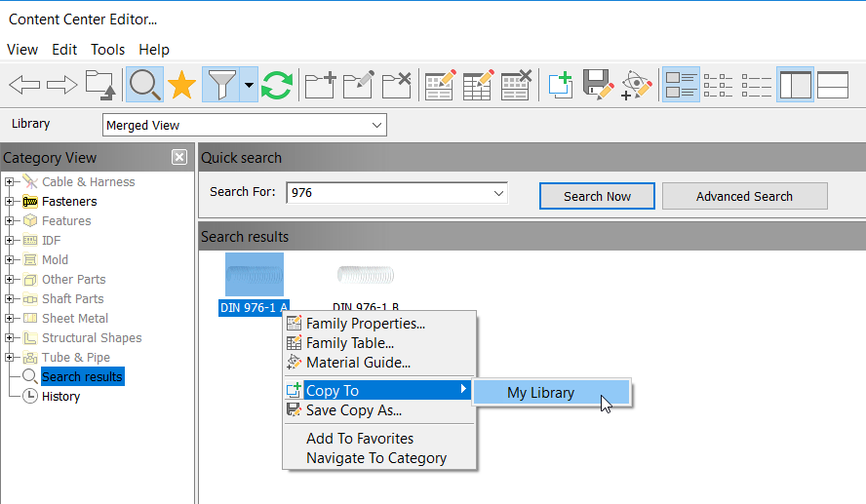Delete category folder-X icon
Viewport: 866px width, 504px height.
click(x=397, y=85)
